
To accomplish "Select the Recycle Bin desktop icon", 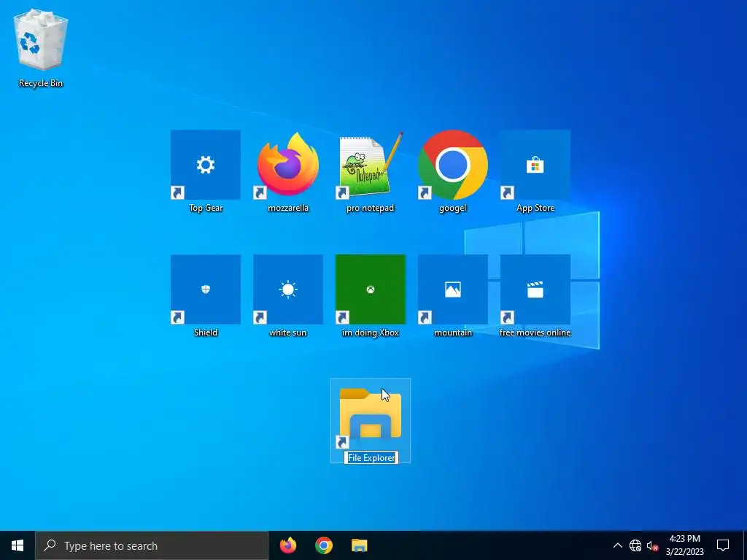I will pyautogui.click(x=41, y=42).
